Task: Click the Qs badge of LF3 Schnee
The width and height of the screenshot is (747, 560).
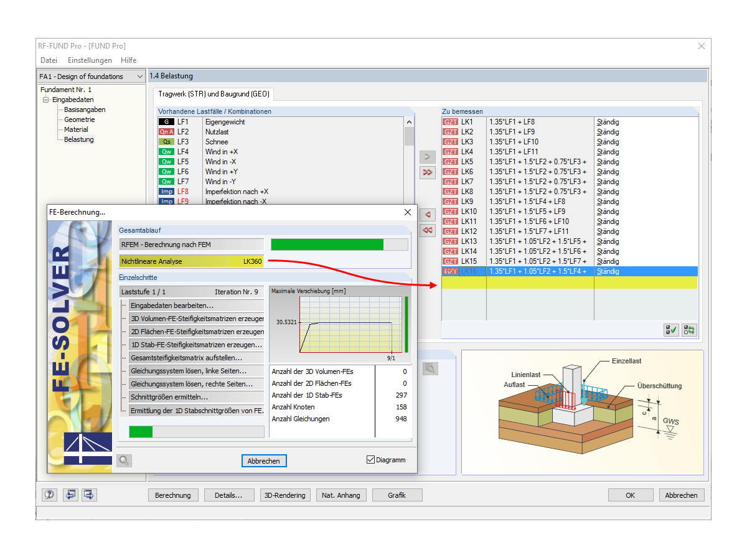Action: [x=166, y=142]
